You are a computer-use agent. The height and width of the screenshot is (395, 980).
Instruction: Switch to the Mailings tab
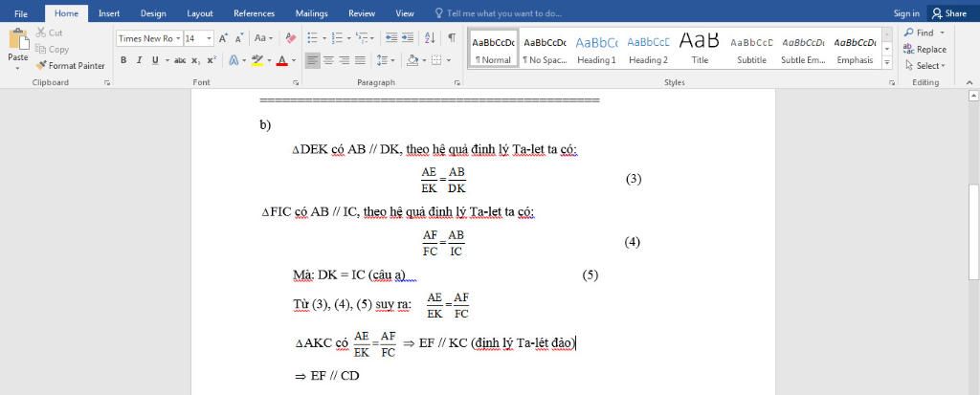[x=311, y=13]
